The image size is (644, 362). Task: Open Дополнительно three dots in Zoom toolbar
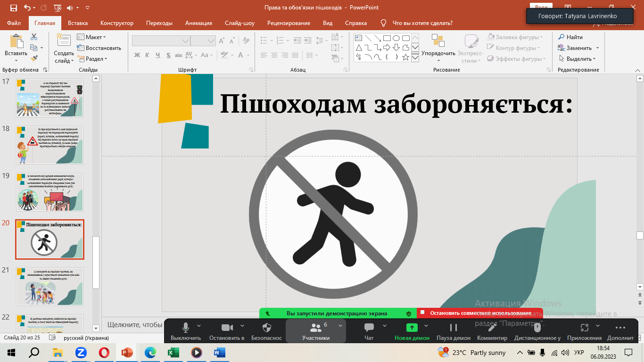tap(620, 331)
